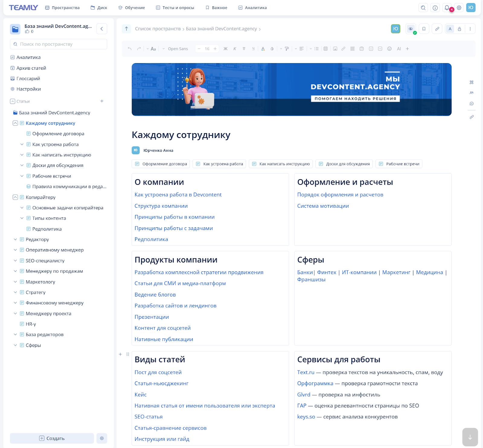Image resolution: width=483 pixels, height=448 pixels.
Task: Increase the font size with plus
Action: (x=215, y=49)
